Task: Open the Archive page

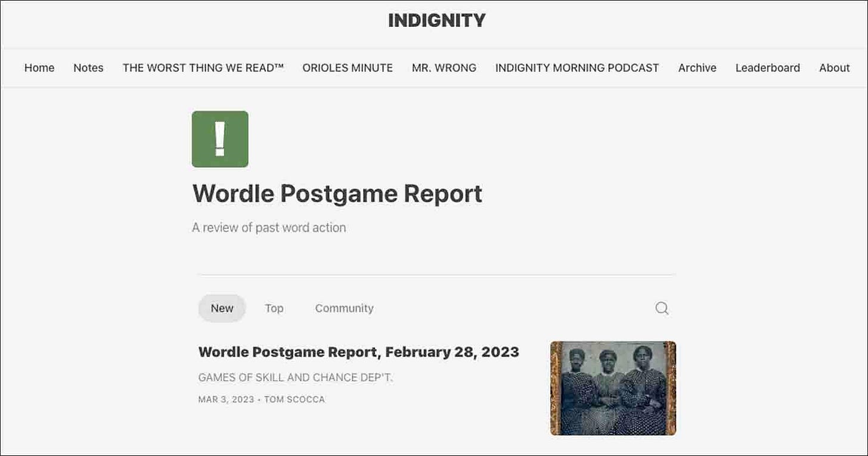Action: 697,68
